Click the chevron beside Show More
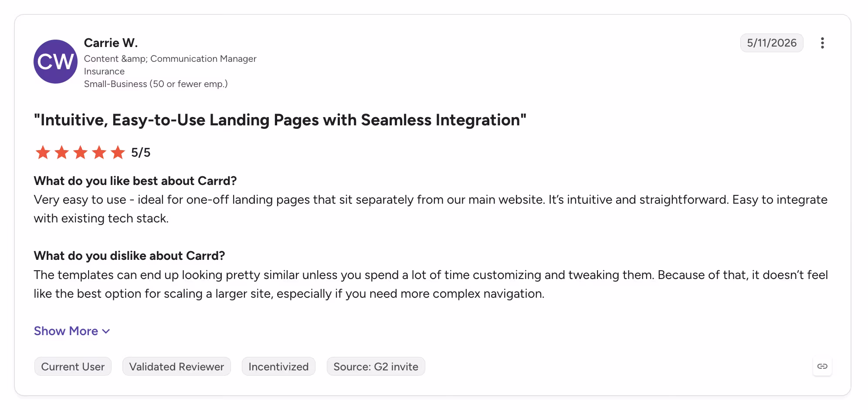The height and width of the screenshot is (410, 868). (x=106, y=332)
